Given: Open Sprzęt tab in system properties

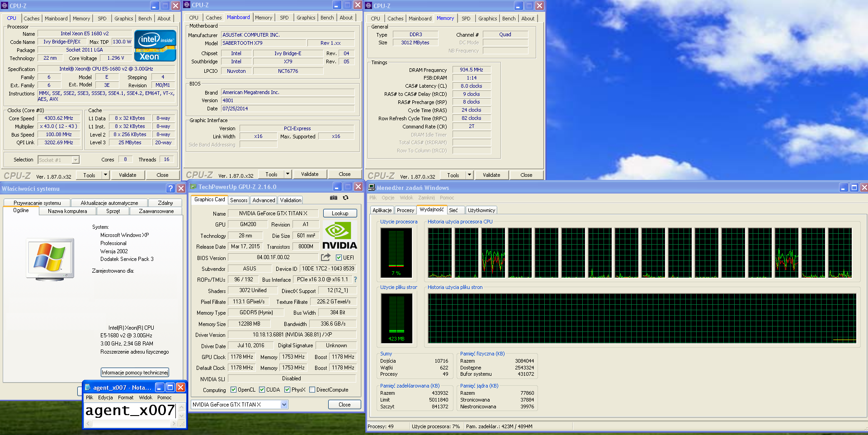Looking at the screenshot, I should 113,211.
